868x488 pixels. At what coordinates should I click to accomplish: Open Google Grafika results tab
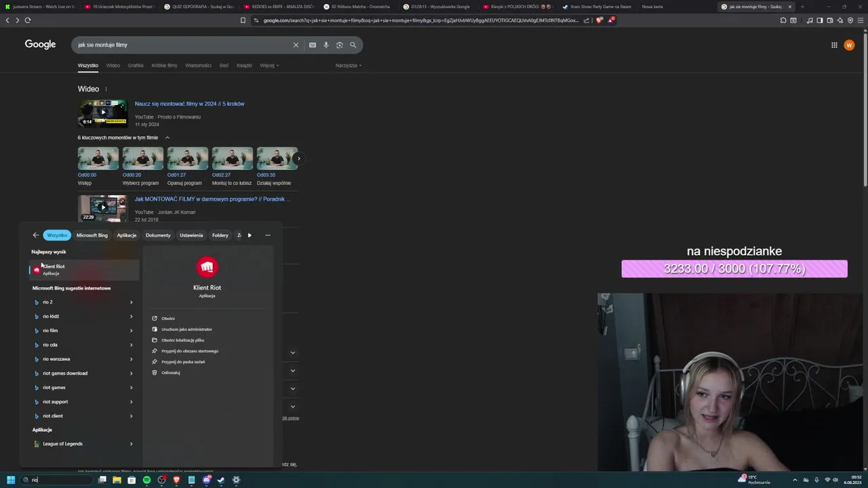[136, 66]
